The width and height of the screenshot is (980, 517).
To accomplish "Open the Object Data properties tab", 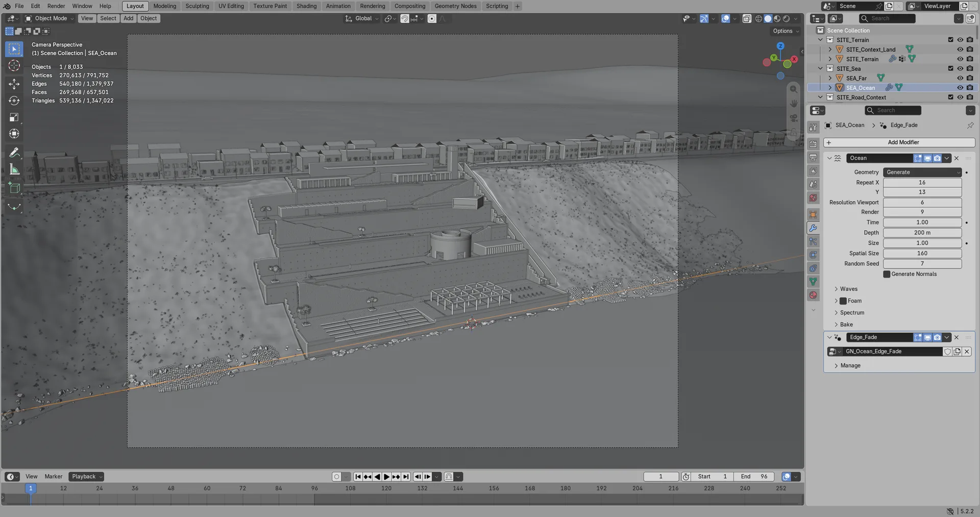I will pos(813,282).
